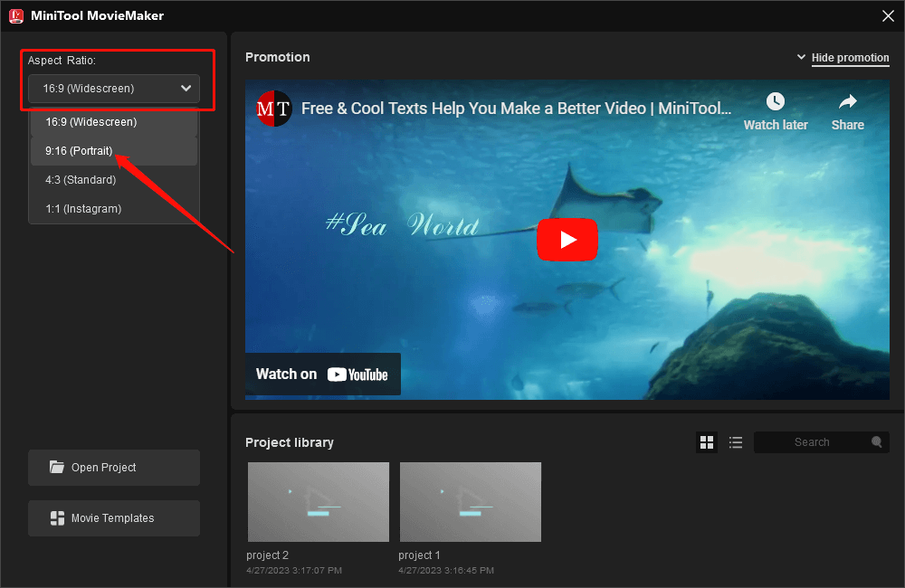Open the MT channel avatar
This screenshot has width=905, height=588.
tap(273, 109)
